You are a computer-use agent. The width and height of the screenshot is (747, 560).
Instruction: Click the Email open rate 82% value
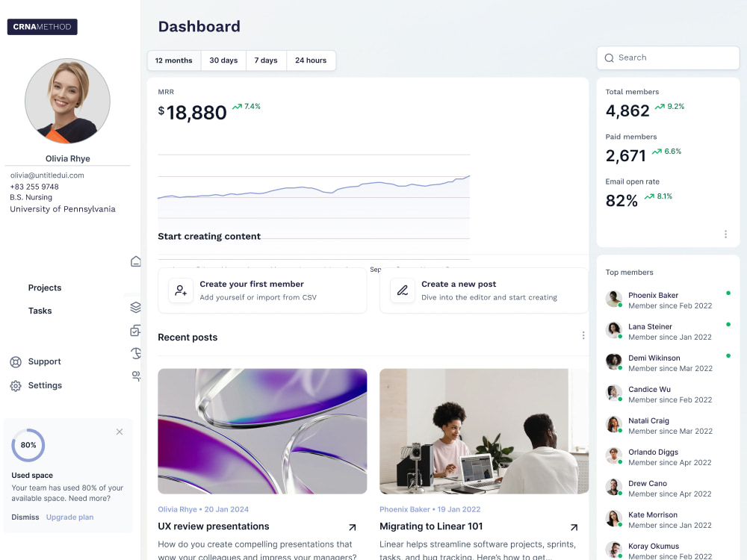[x=622, y=200]
